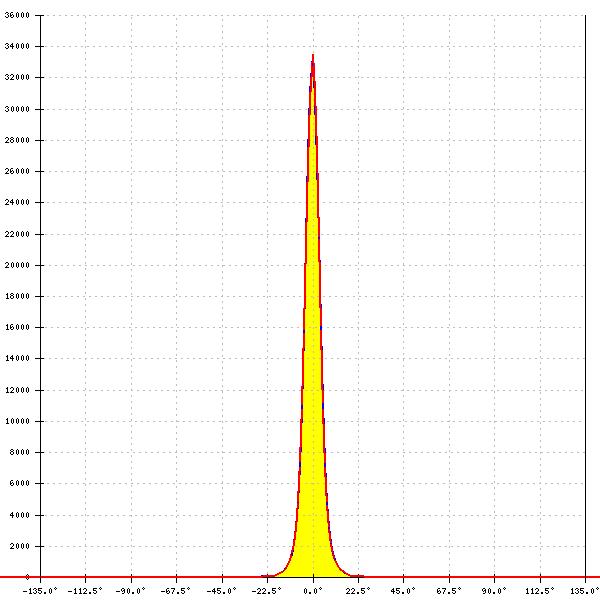Click the positive 112.5° x-axis label
Viewport: 600px width, 600px height.
click(x=540, y=591)
